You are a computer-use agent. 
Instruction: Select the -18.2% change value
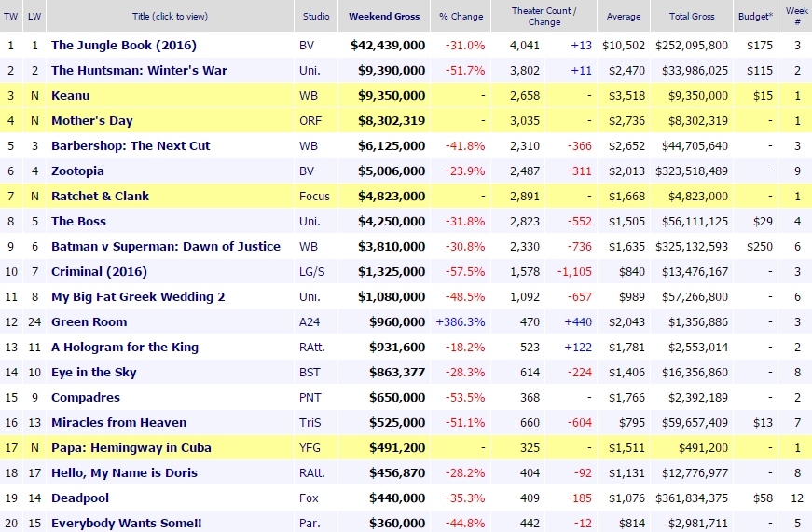(465, 348)
